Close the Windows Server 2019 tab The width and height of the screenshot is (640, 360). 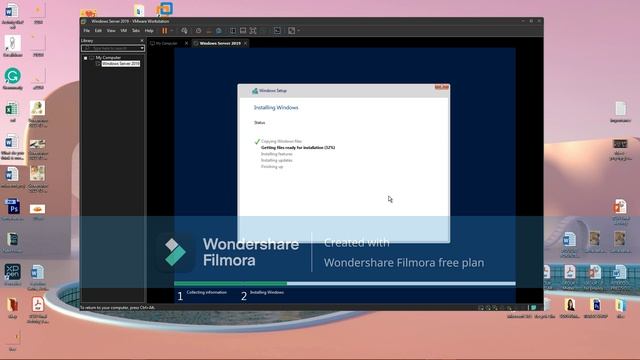click(245, 43)
